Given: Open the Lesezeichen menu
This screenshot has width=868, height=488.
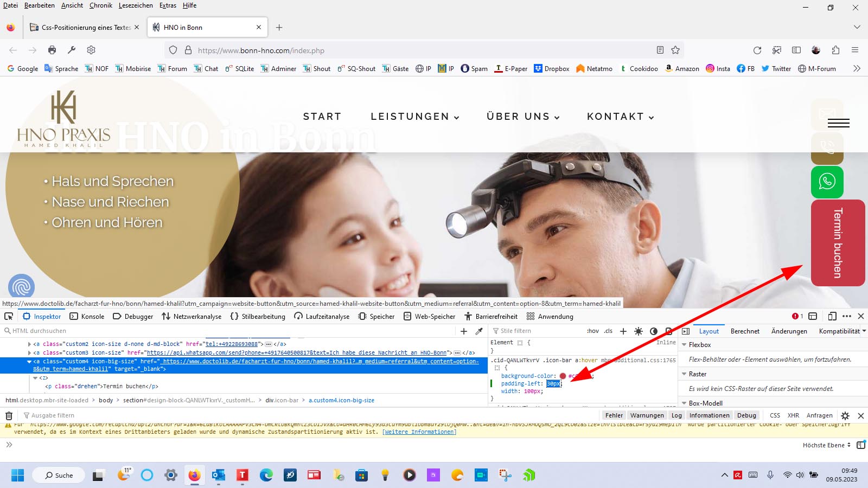Looking at the screenshot, I should [136, 5].
